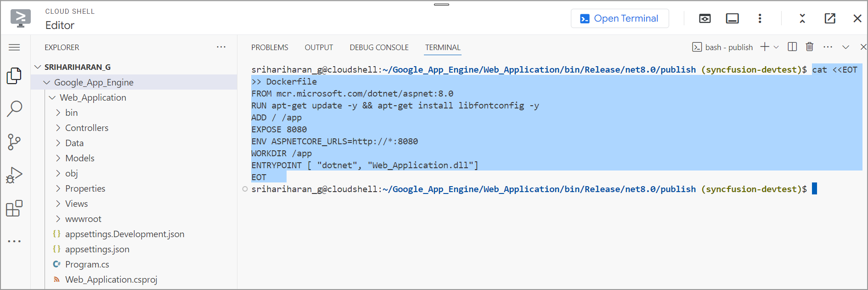Open the launch profile dropdown arrow
The height and width of the screenshot is (290, 868).
click(x=776, y=47)
